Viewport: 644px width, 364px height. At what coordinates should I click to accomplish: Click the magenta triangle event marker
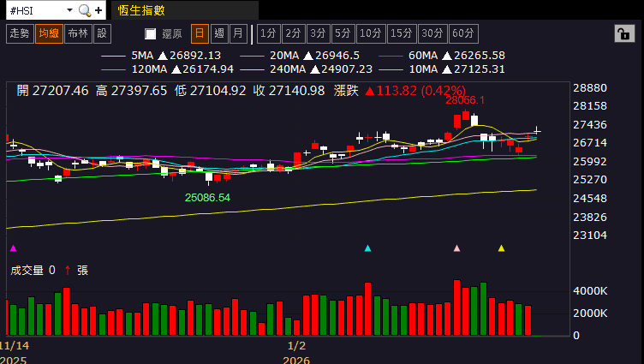point(13,248)
